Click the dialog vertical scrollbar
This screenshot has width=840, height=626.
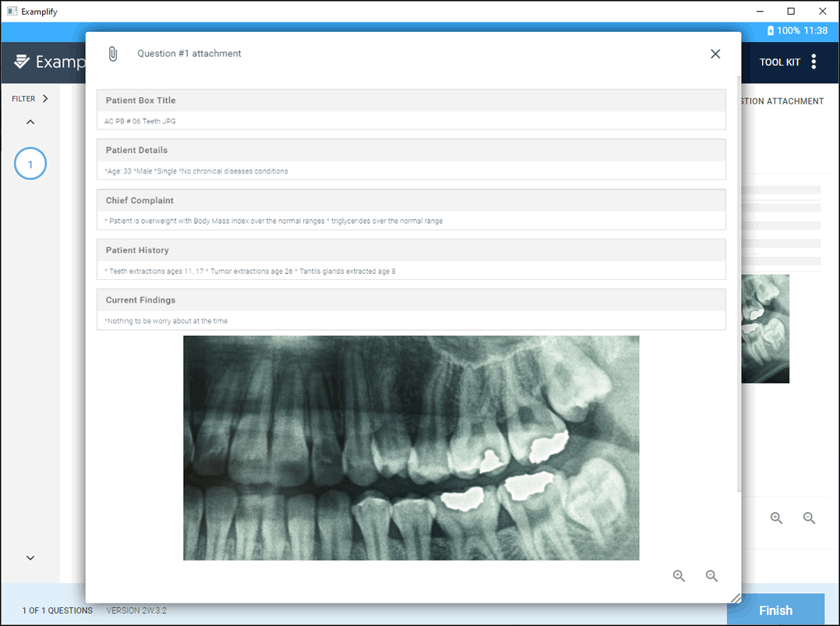(x=739, y=284)
